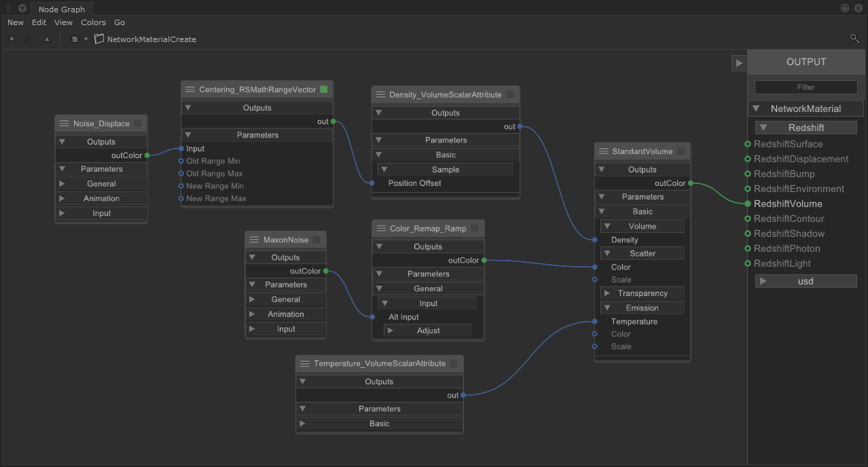The width and height of the screenshot is (868, 467).
Task: Toggle the Density_VolumeScalarAttribute node square
Action: [x=510, y=95]
